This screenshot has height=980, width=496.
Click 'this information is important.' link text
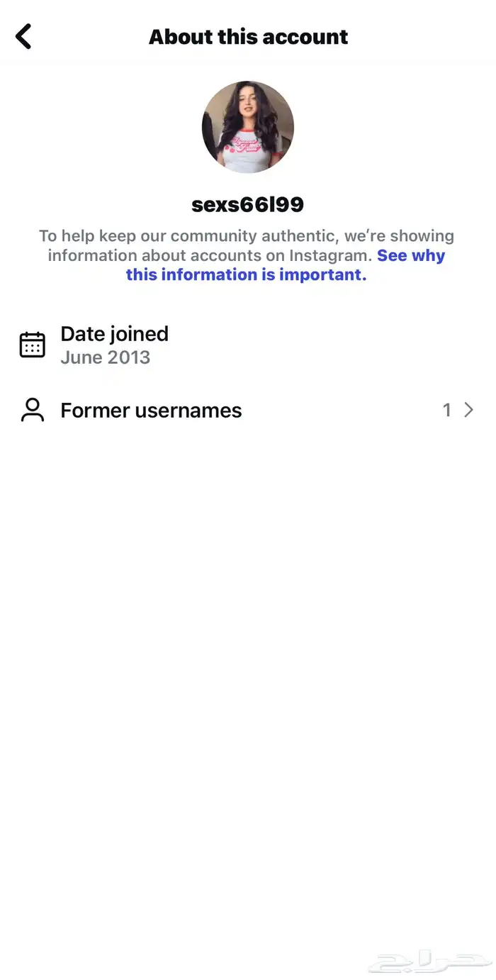[x=247, y=274]
